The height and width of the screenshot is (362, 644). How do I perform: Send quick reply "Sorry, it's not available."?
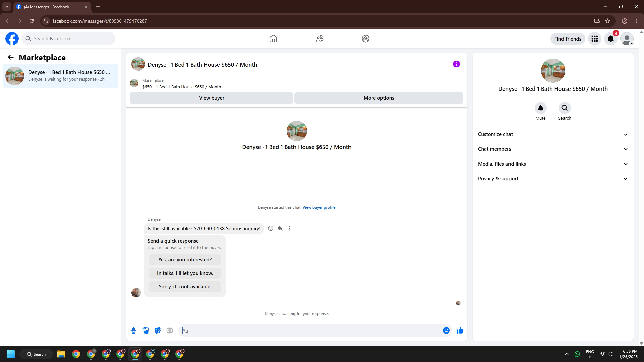pos(185,287)
